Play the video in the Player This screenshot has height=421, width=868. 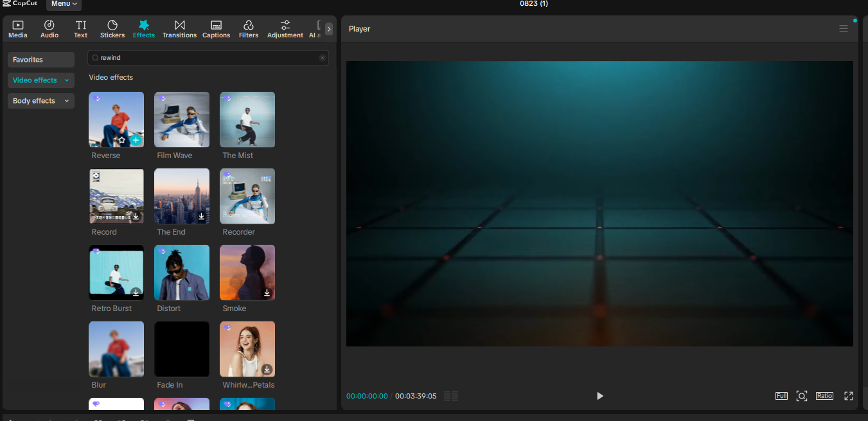[x=600, y=396]
